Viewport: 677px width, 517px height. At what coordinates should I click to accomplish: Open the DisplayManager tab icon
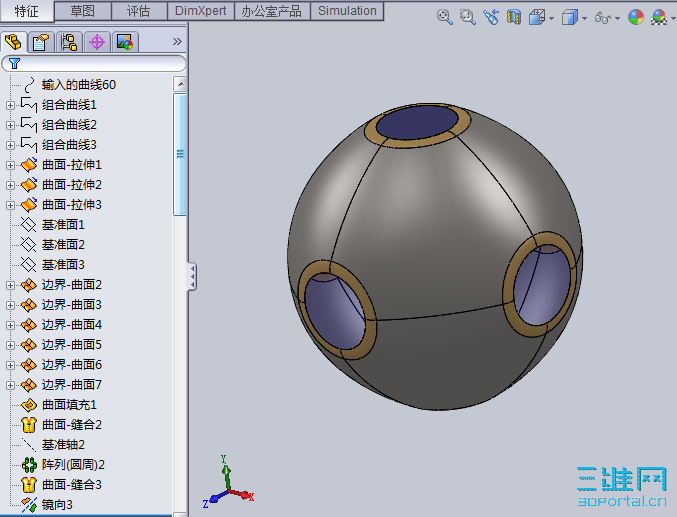tap(125, 42)
